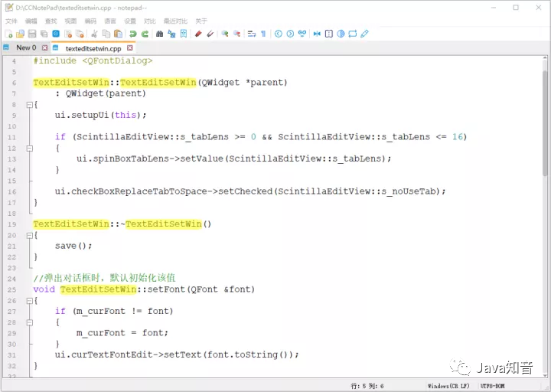The height and width of the screenshot is (392, 551).
Task: Open the 语言 menu
Action: pyautogui.click(x=110, y=21)
